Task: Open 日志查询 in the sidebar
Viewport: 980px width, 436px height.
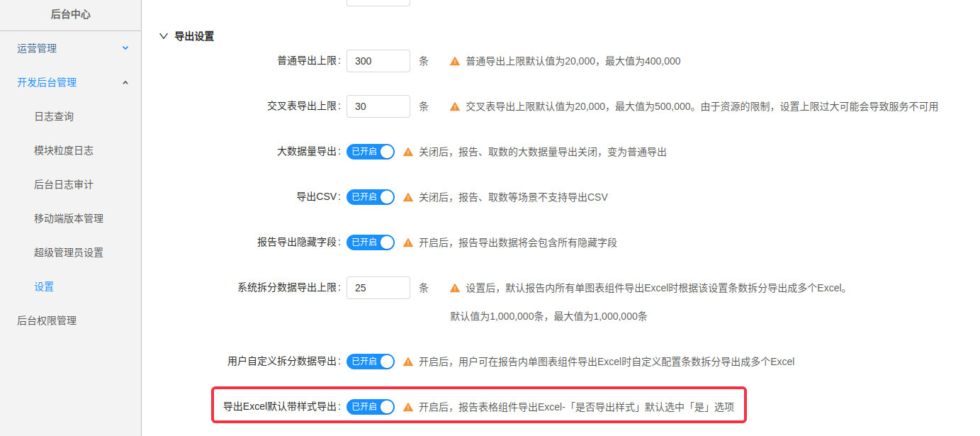Action: [54, 116]
